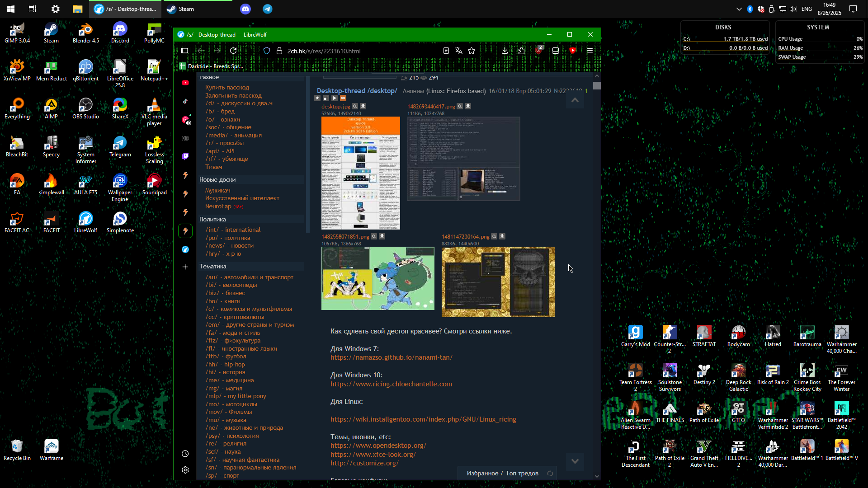Jump to page bottom with down chevron

pos(575,461)
